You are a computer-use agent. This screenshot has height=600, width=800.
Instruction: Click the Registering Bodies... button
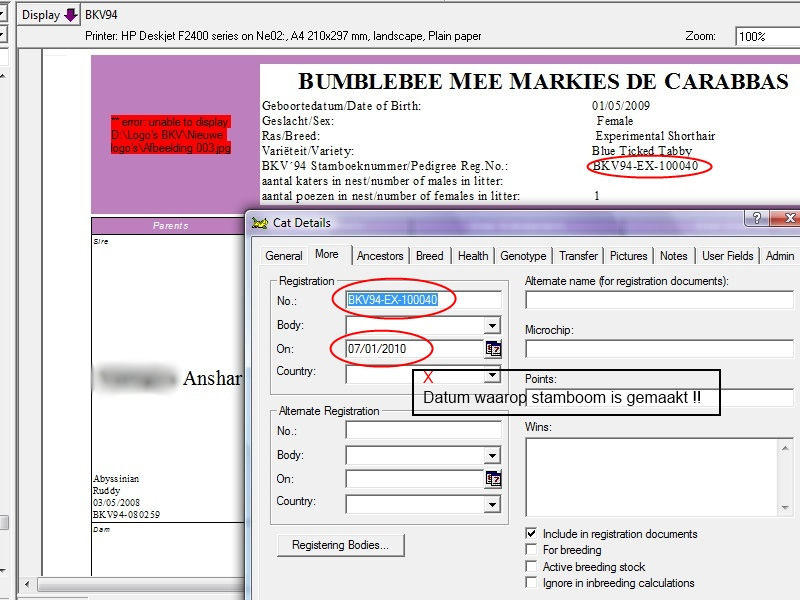340,545
